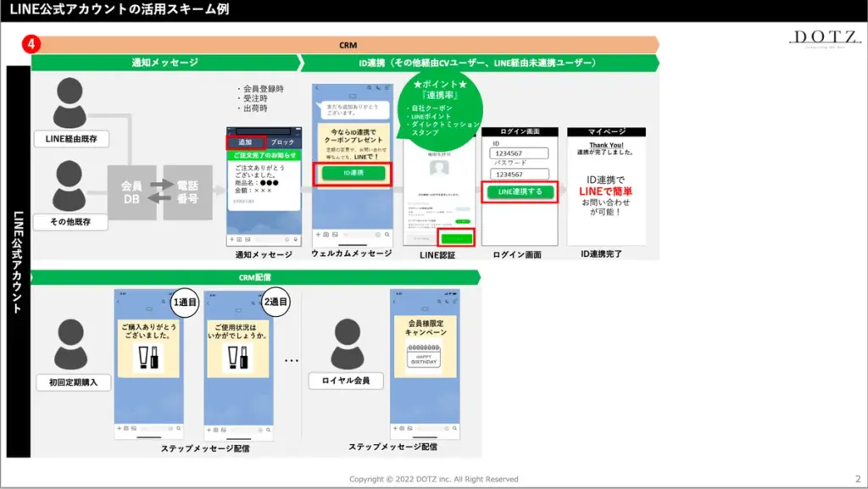The width and height of the screenshot is (868, 489).
Task: Click the ロイヤル会員 label
Action: pyautogui.click(x=346, y=381)
